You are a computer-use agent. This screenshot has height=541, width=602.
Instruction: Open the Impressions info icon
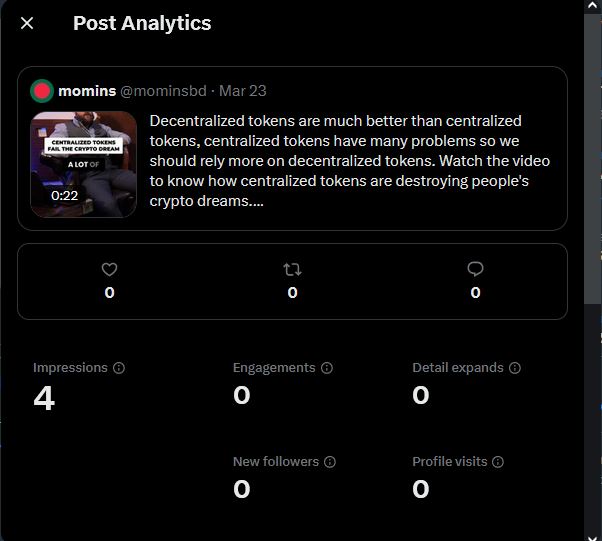coord(119,368)
